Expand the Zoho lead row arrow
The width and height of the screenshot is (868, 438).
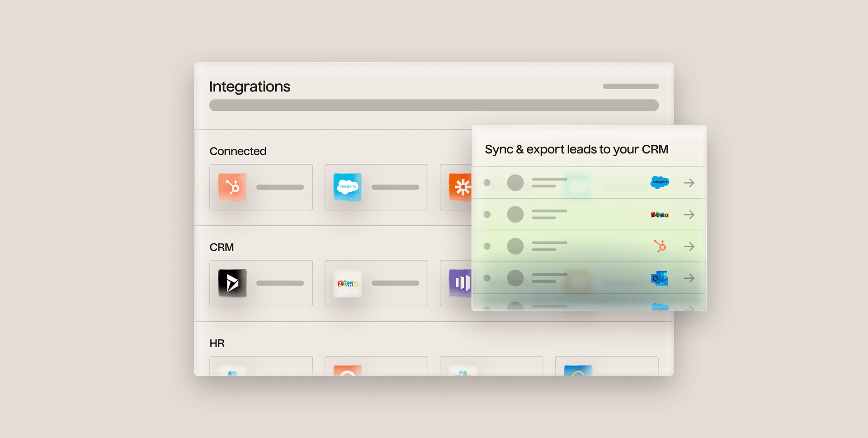(689, 214)
